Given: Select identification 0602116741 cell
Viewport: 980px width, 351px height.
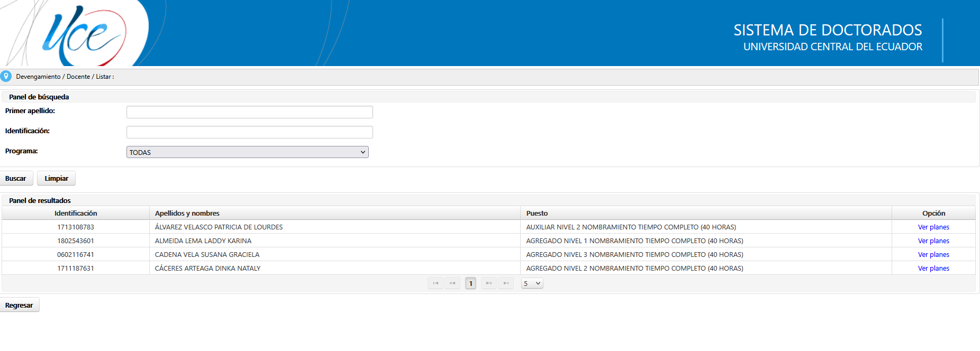Looking at the screenshot, I should point(76,254).
